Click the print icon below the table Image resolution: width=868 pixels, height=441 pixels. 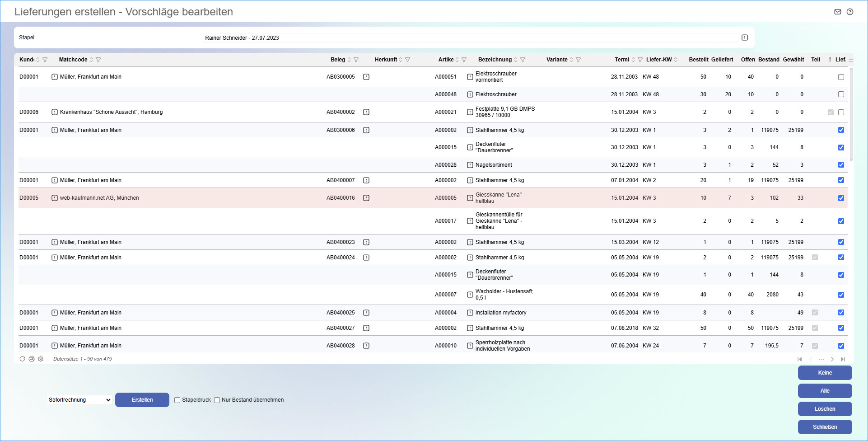pyautogui.click(x=32, y=359)
